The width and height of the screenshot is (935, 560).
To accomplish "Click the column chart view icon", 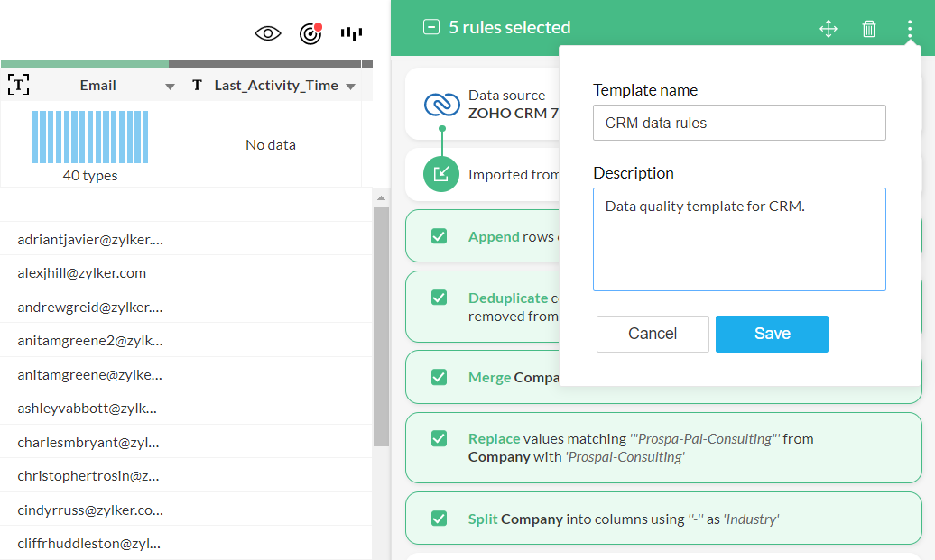I will (351, 34).
